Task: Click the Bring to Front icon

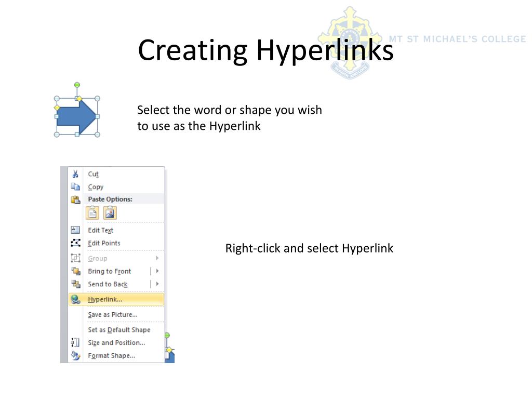Action: 76,271
